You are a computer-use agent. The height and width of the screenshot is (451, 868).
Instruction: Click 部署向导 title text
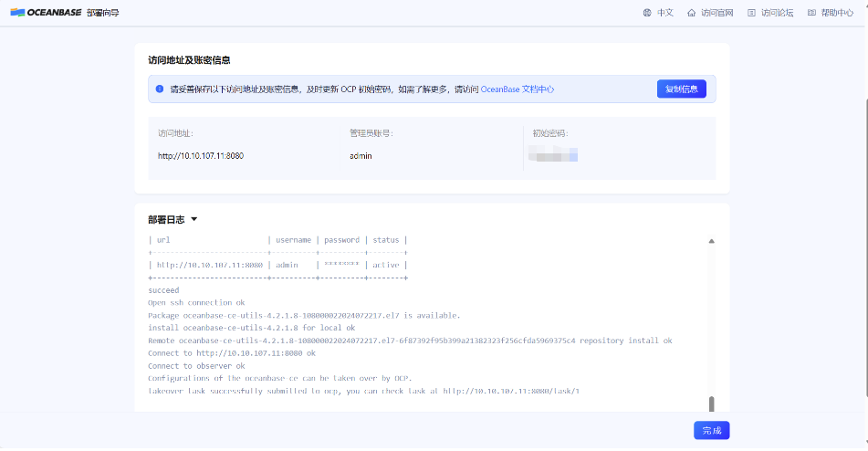click(103, 13)
